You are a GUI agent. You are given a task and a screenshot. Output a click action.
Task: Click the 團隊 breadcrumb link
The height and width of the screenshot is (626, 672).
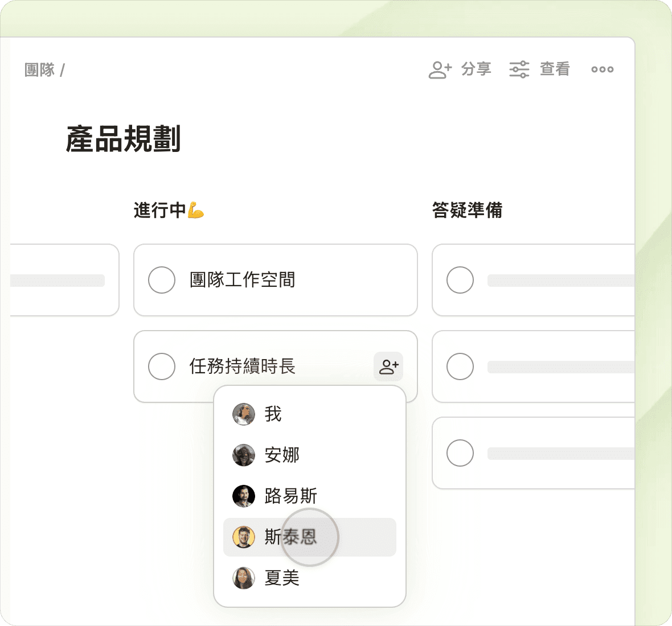[39, 70]
